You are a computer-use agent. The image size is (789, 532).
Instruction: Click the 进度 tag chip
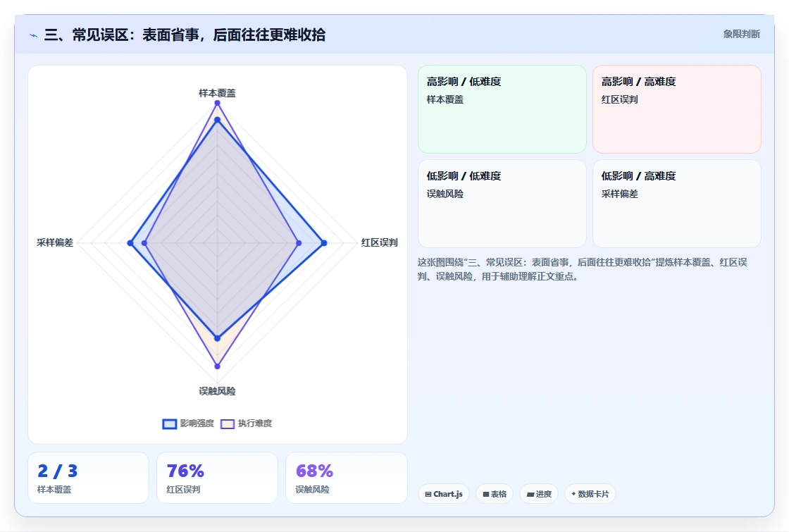(539, 494)
